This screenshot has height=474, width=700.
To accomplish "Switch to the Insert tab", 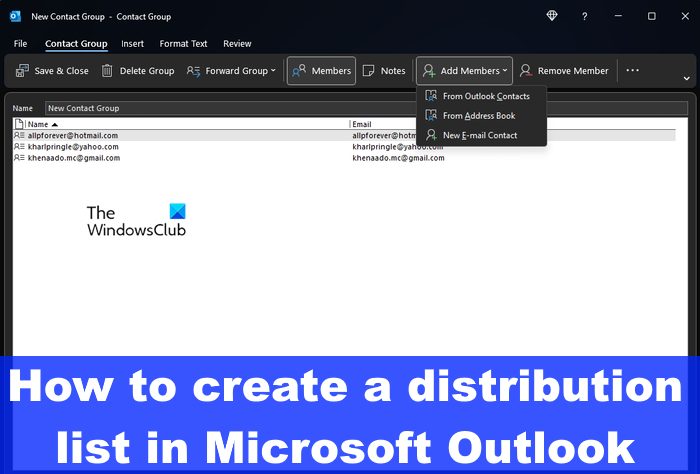I will [x=133, y=44].
